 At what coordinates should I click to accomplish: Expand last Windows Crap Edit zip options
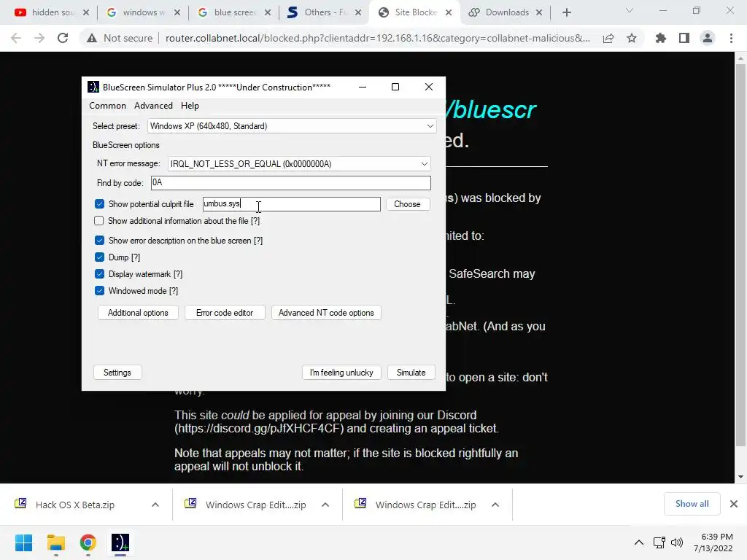[x=495, y=505]
